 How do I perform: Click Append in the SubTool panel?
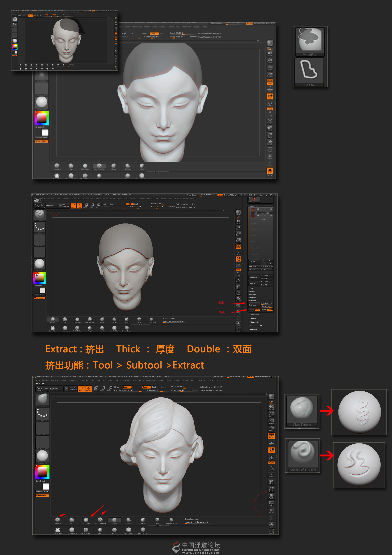(x=267, y=276)
